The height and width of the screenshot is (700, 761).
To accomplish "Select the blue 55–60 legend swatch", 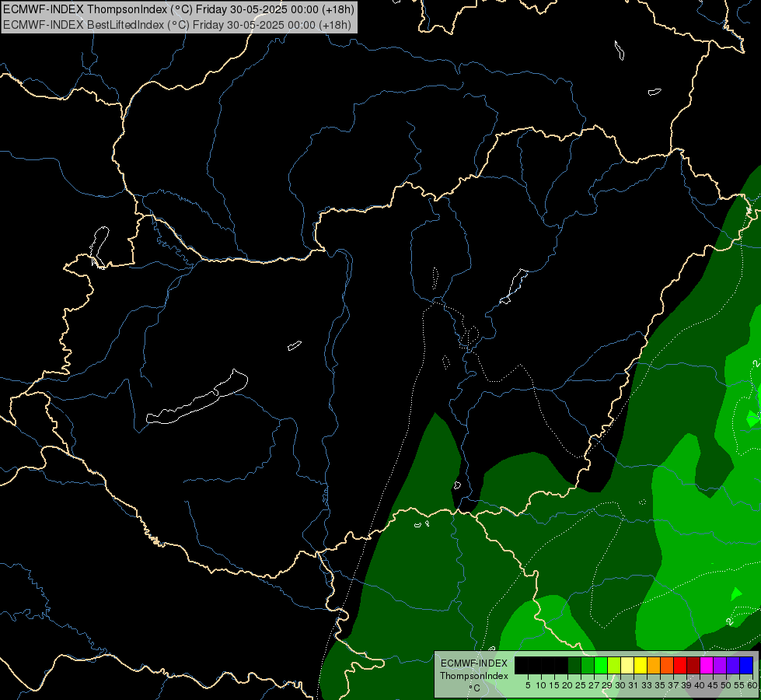I will [746, 665].
